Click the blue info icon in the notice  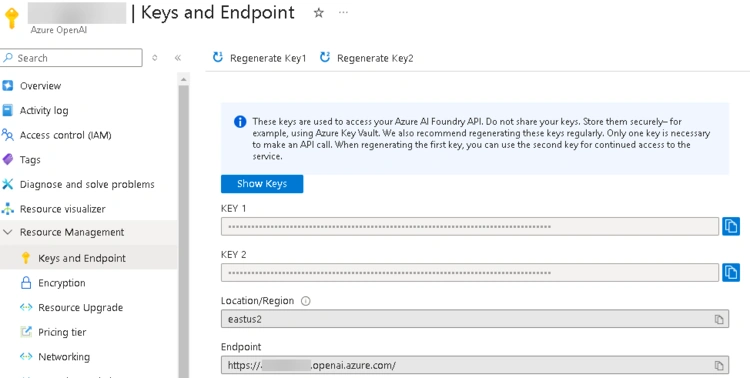[x=240, y=122]
